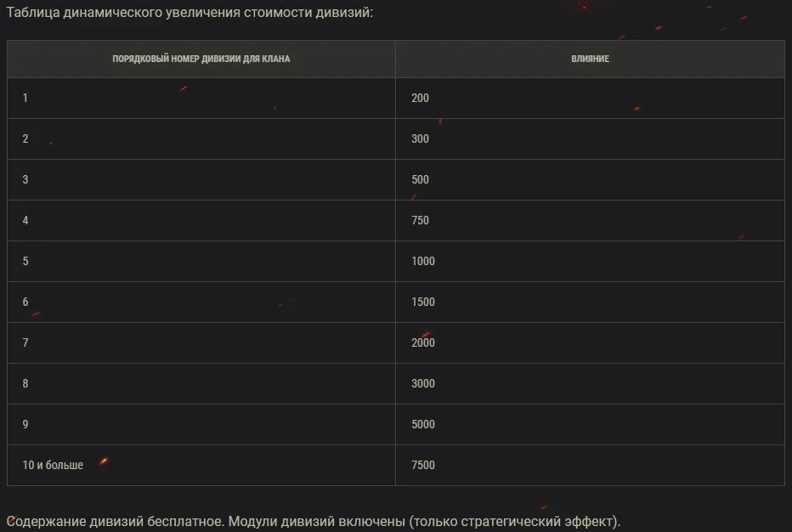Viewport: 792px width, 532px height.
Task: Click the 'Влияние' column header
Action: (x=590, y=59)
